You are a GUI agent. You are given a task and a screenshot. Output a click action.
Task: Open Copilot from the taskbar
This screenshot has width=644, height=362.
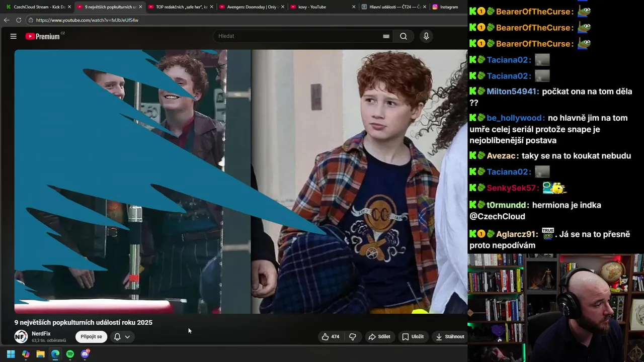[26, 354]
